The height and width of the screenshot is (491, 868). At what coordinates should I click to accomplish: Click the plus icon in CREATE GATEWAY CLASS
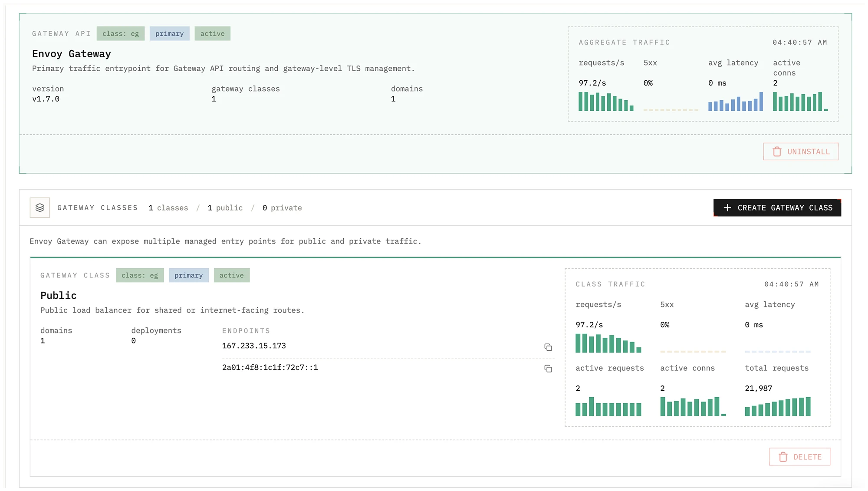coord(727,208)
